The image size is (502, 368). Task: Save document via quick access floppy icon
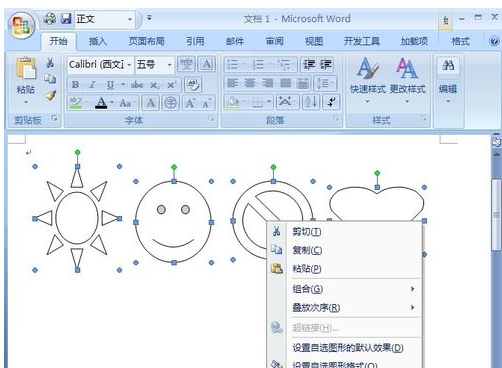[66, 18]
